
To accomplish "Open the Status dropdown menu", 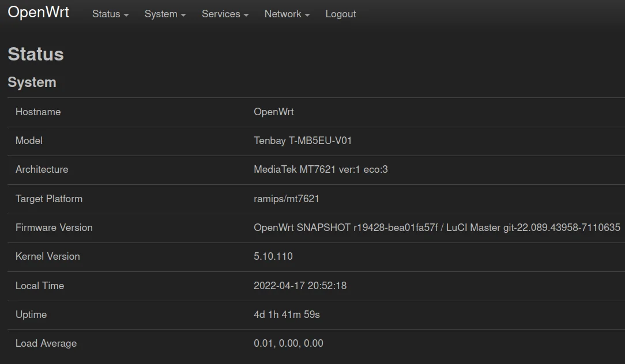I will (x=110, y=14).
